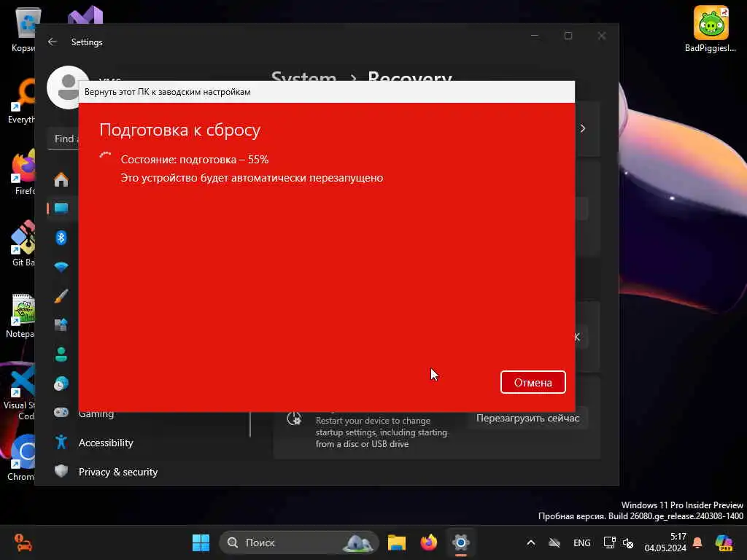Open Firefox from the taskbar

click(x=429, y=542)
